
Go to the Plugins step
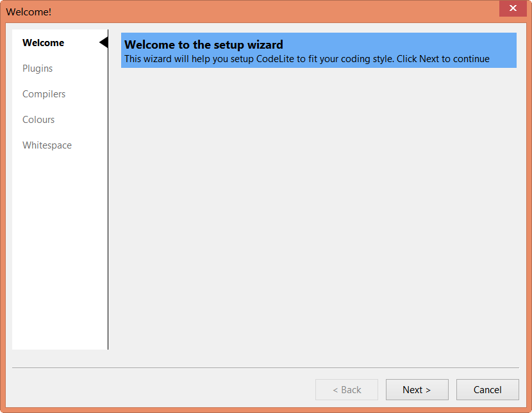pos(37,69)
